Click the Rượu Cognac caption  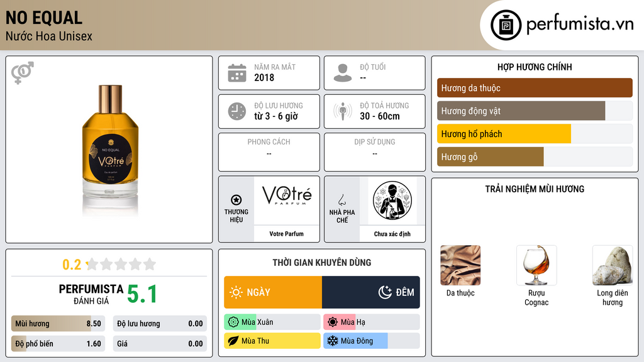point(536,297)
